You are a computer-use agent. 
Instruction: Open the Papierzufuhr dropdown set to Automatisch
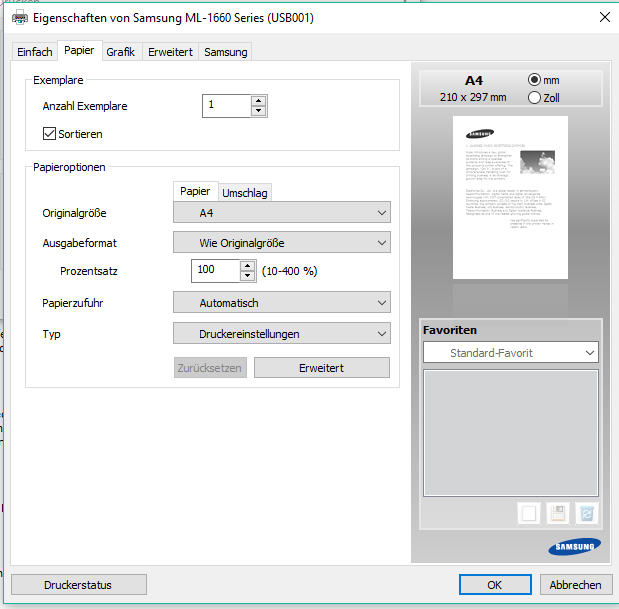coord(282,303)
